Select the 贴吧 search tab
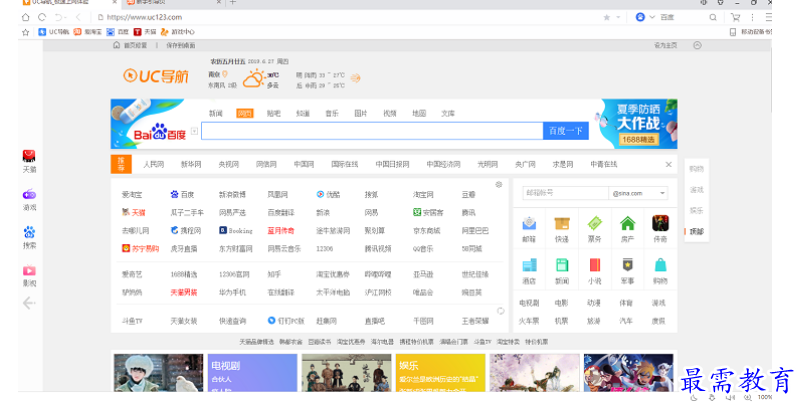Viewport: 802px width, 412px height. tap(274, 113)
